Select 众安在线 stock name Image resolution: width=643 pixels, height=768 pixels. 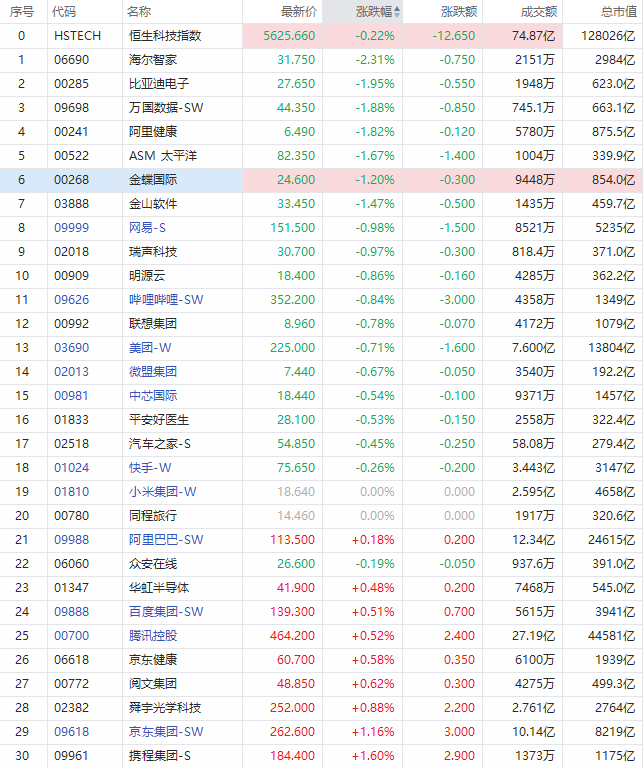[153, 564]
